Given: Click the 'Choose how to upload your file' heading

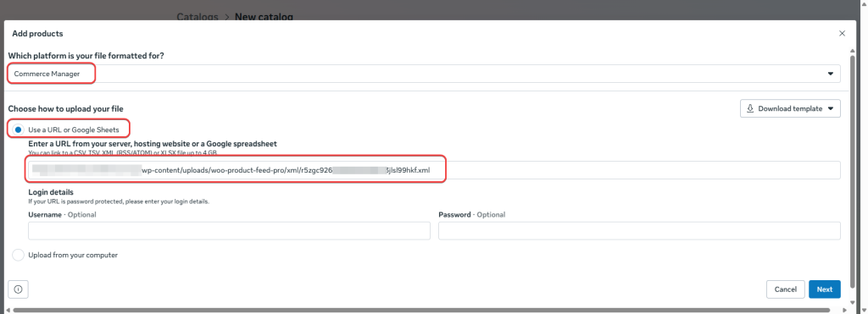Looking at the screenshot, I should [65, 109].
